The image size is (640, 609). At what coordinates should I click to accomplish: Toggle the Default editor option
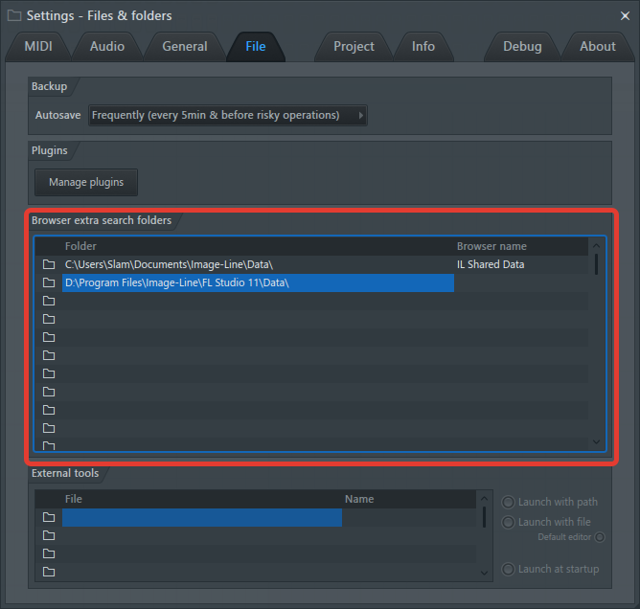tap(600, 537)
